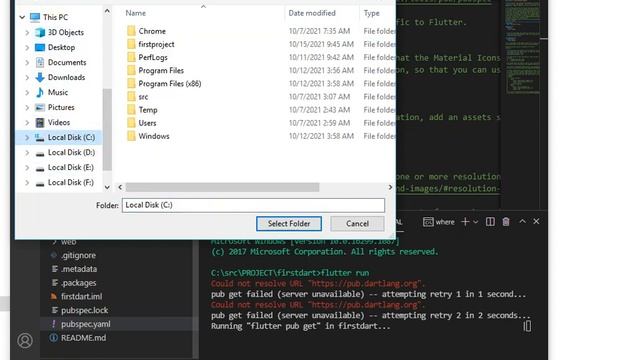
Task: Select the Program Files (x86) folder icon
Action: click(131, 83)
